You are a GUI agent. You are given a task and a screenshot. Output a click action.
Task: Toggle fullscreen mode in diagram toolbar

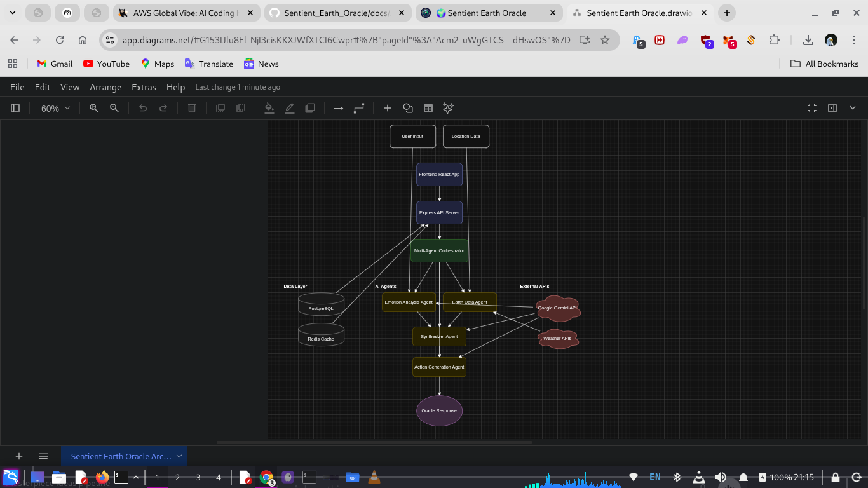point(811,108)
